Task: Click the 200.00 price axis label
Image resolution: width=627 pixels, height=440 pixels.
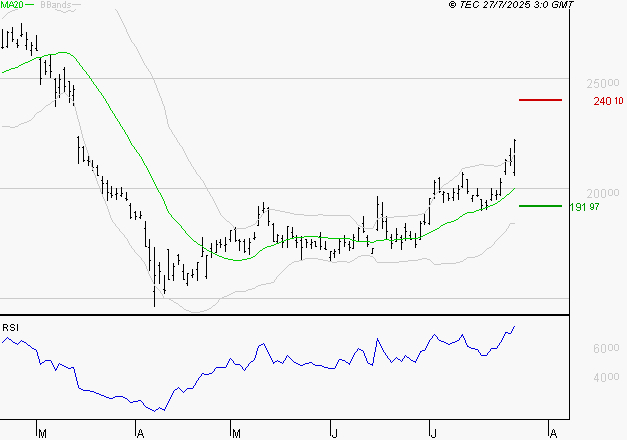Action: coord(603,194)
